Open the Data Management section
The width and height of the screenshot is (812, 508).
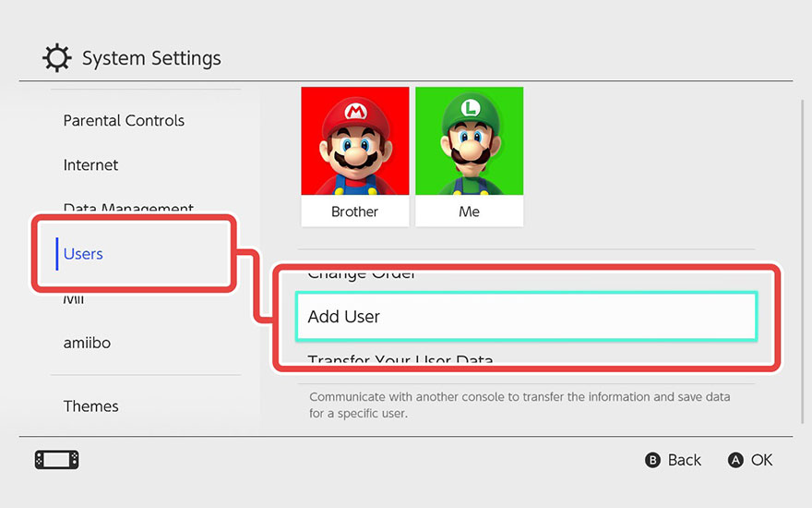pyautogui.click(x=128, y=209)
